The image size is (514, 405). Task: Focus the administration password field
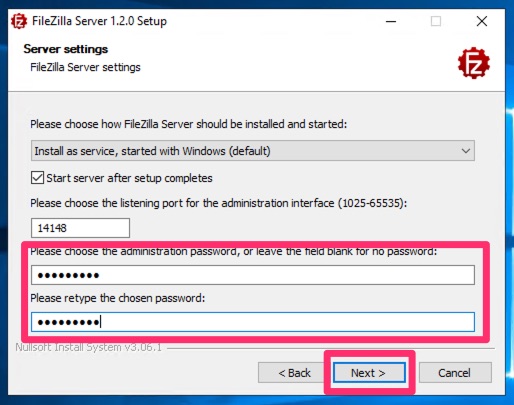click(253, 275)
